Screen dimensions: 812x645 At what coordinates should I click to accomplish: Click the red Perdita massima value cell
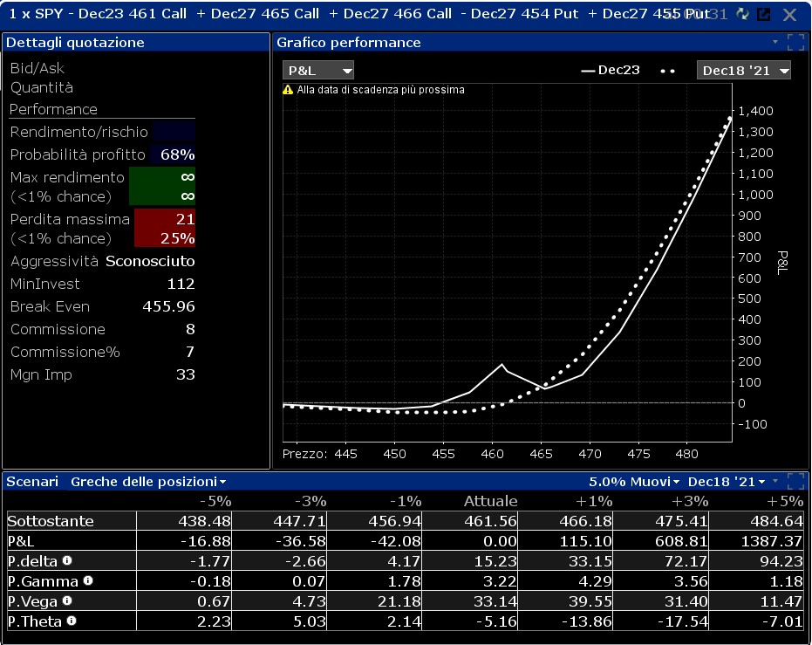coord(165,228)
